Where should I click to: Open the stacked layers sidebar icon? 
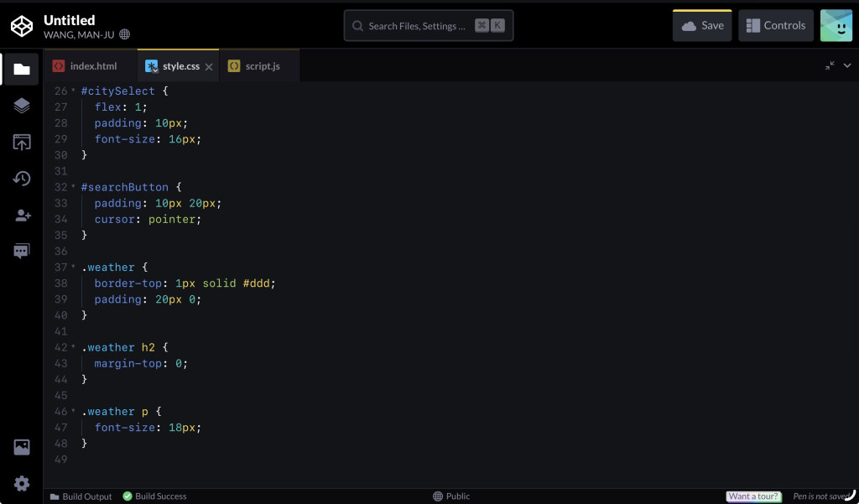pos(21,106)
